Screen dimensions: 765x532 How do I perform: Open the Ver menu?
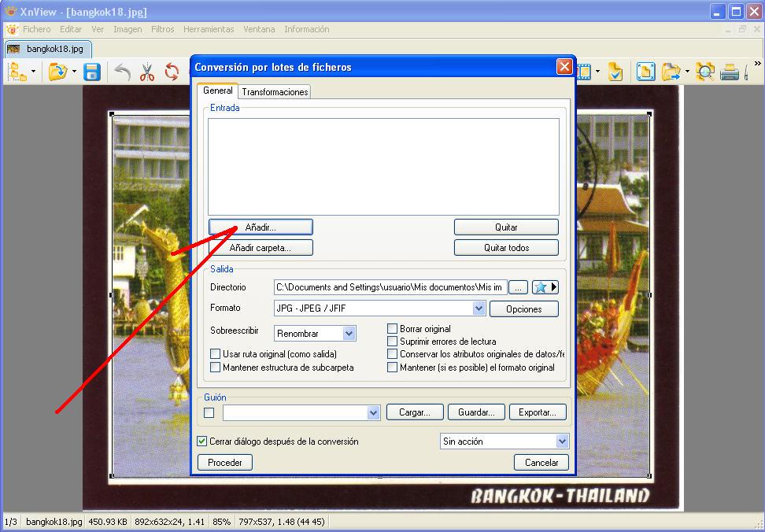(98, 29)
